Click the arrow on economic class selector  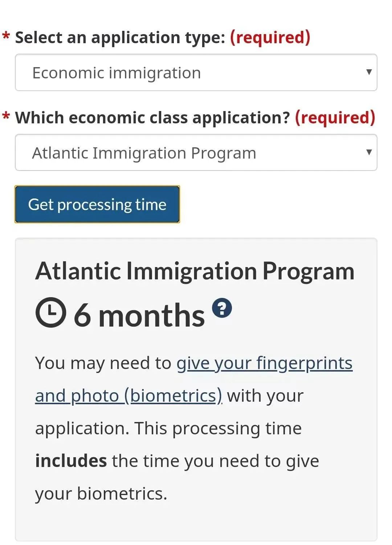[x=369, y=152]
